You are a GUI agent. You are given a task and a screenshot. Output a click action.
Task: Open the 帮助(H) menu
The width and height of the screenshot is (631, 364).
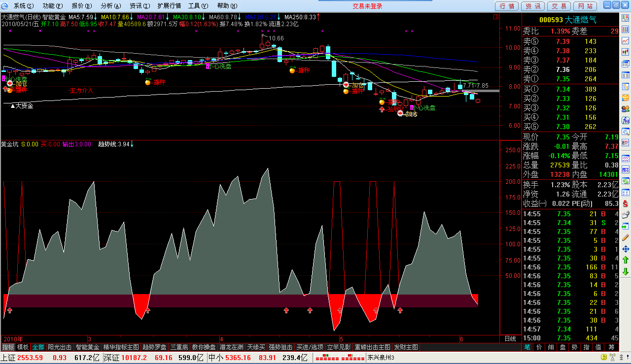(x=226, y=6)
